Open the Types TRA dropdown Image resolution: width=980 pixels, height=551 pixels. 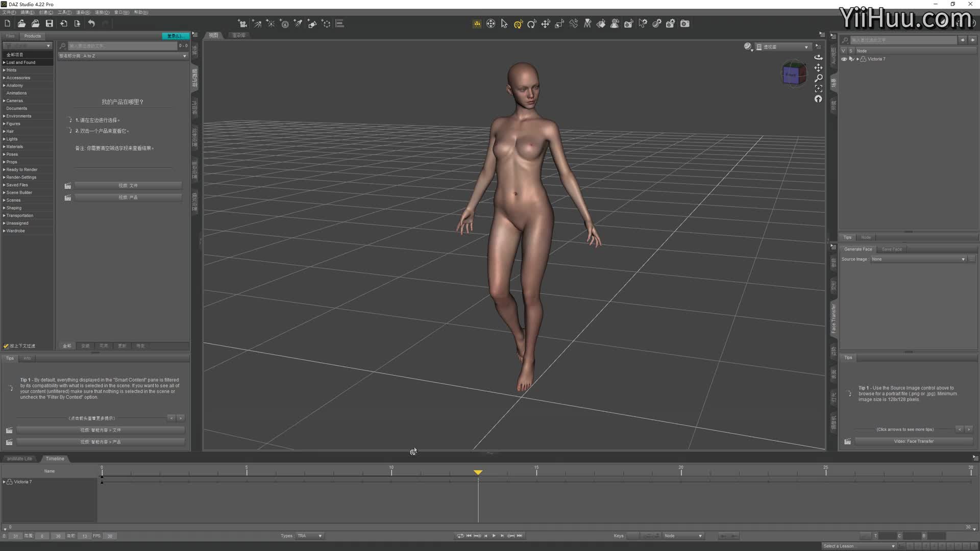coord(310,536)
